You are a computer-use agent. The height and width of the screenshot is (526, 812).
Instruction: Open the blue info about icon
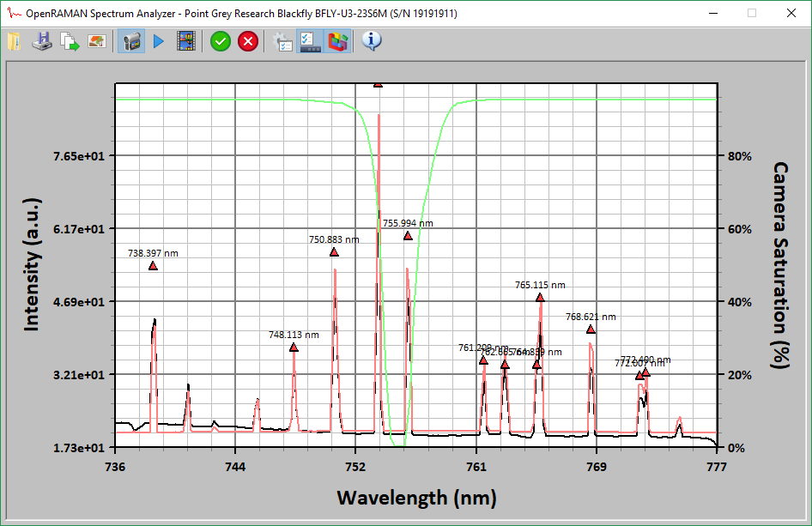coord(372,41)
